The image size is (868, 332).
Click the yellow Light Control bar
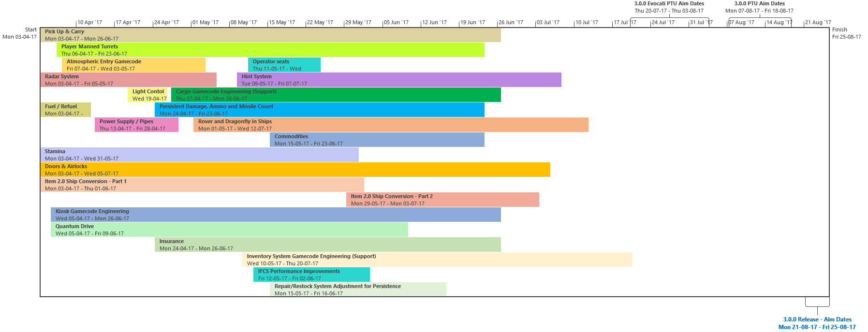147,95
